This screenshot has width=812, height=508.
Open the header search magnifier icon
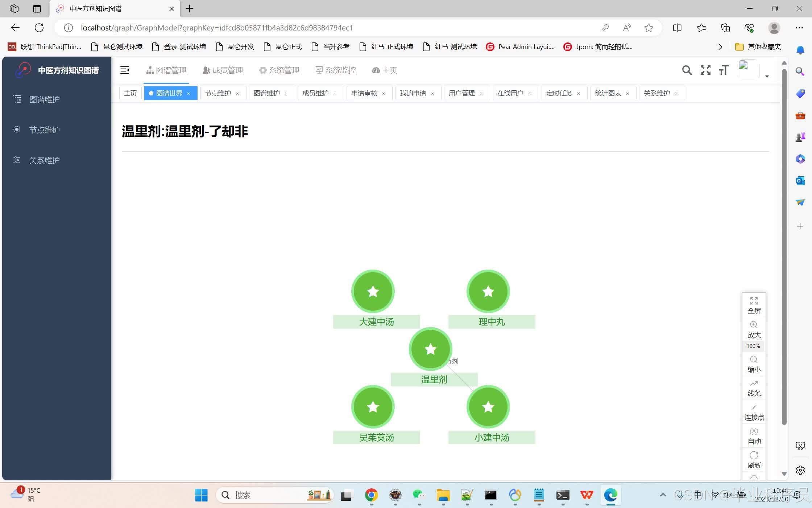(x=687, y=70)
